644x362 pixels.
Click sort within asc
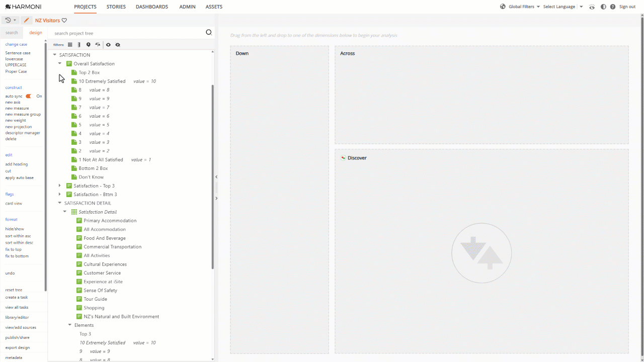click(18, 236)
